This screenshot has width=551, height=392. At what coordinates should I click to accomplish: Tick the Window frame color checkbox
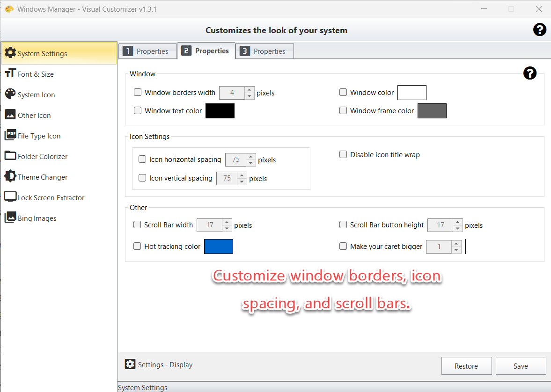pyautogui.click(x=343, y=110)
